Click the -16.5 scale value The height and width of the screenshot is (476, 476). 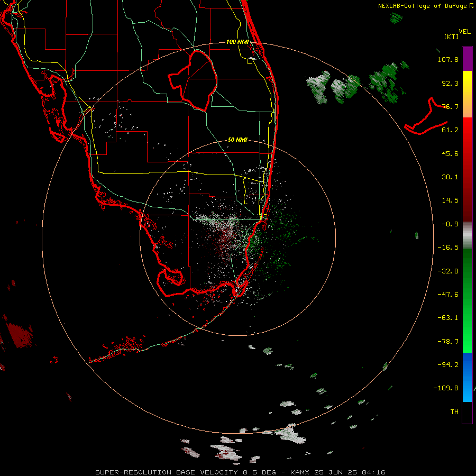[x=448, y=248]
